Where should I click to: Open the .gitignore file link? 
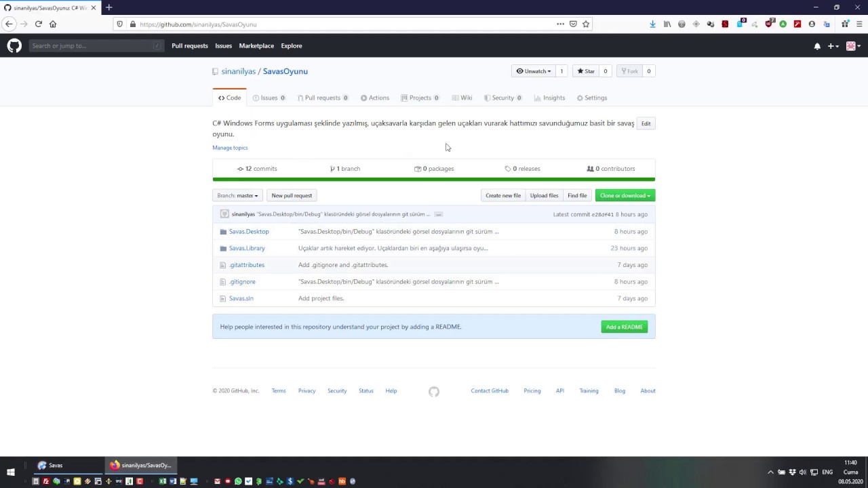(242, 282)
